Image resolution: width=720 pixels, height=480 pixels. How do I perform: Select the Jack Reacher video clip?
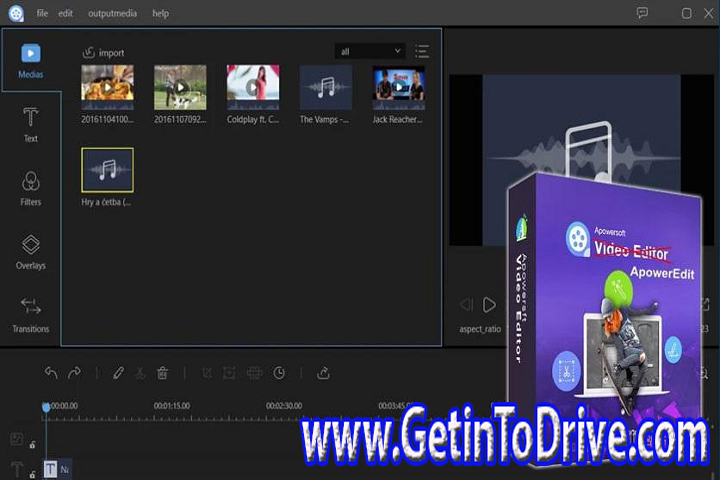click(x=398, y=87)
